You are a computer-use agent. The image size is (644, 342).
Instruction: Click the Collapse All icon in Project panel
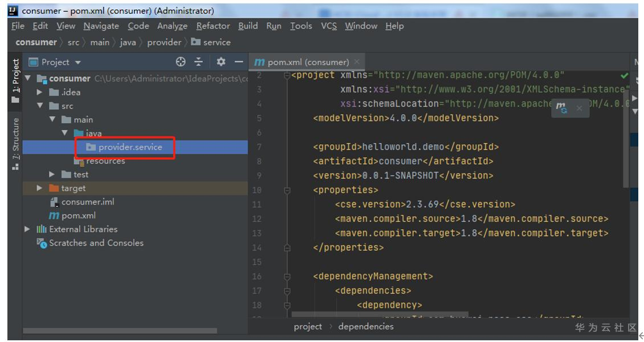(198, 62)
